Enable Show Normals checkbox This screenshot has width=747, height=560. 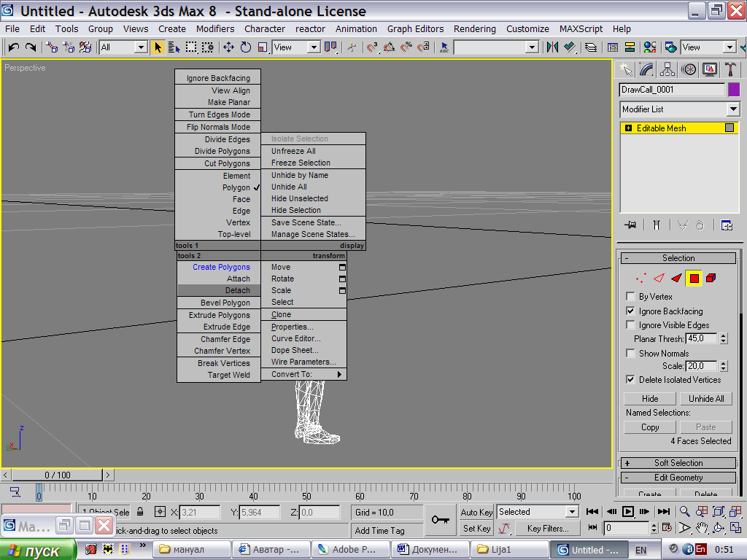[630, 353]
